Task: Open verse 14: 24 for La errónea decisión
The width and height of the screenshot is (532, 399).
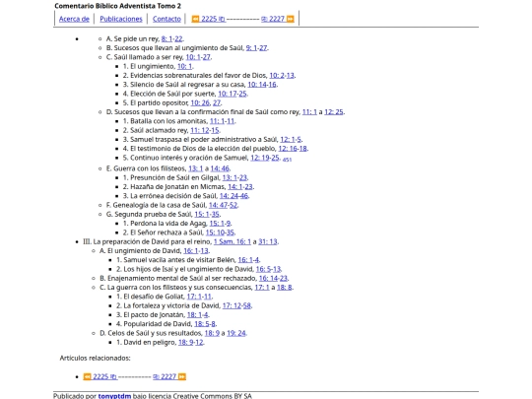Action: click(x=229, y=196)
